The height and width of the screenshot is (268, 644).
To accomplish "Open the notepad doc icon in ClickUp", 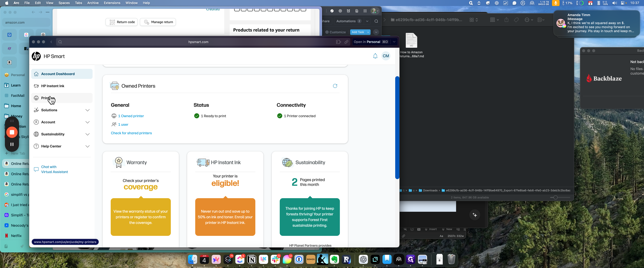I will click(357, 11).
